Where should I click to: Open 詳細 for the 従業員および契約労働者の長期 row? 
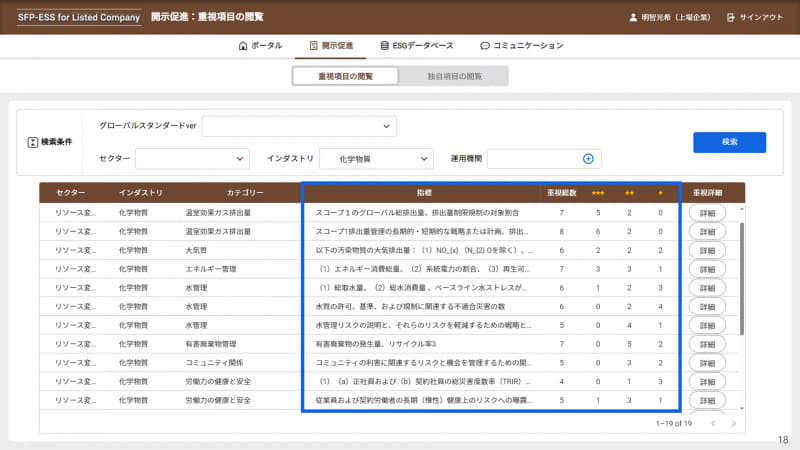[x=707, y=401]
